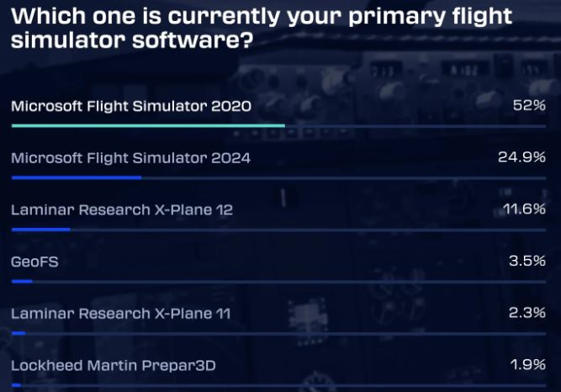Click the unfilled track of 2020 bar
Screen dimensions: 561x392
[415, 126]
